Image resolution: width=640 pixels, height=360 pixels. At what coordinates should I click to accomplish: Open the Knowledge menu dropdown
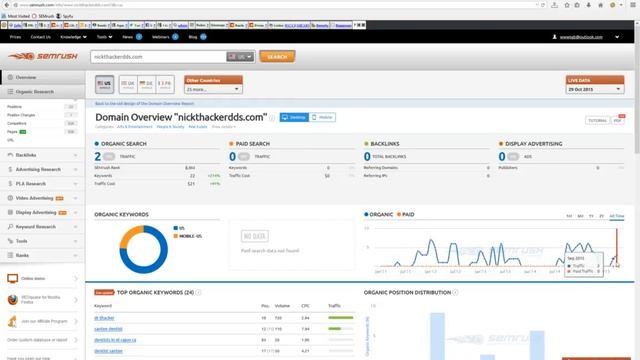point(73,37)
